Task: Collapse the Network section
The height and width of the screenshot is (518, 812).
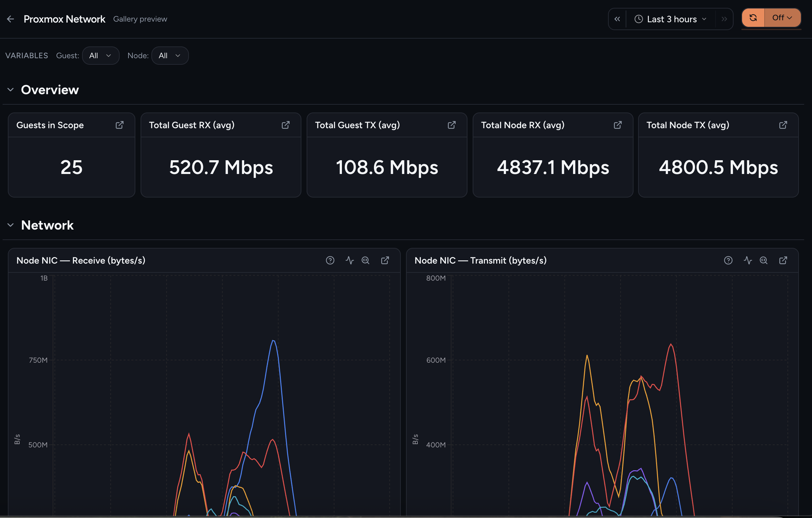Action: tap(10, 225)
